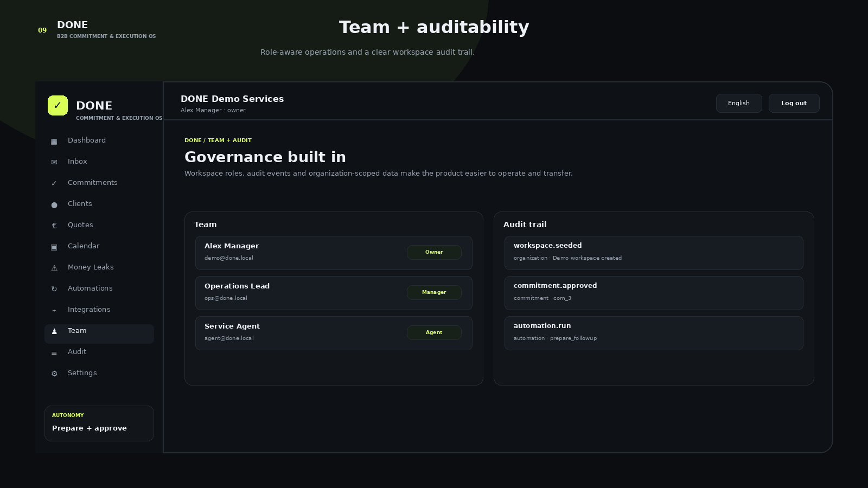Open the automation.run audit event
The width and height of the screenshot is (868, 488).
tap(654, 333)
